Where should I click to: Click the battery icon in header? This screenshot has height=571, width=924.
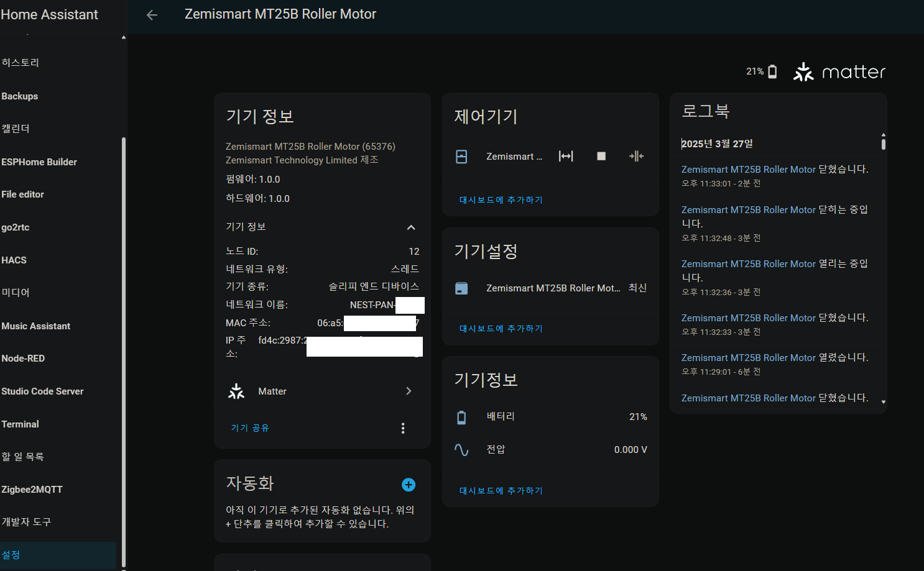[x=772, y=71]
